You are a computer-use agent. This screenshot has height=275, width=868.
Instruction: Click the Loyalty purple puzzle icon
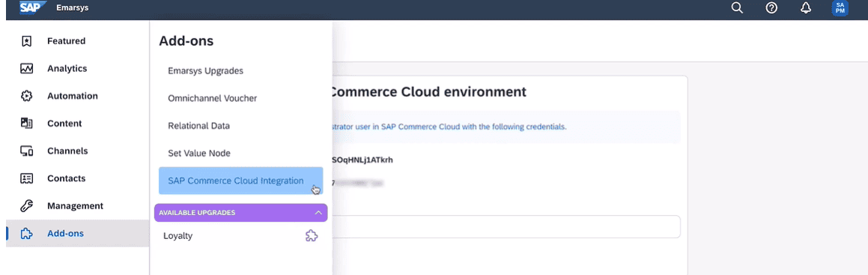coord(312,236)
